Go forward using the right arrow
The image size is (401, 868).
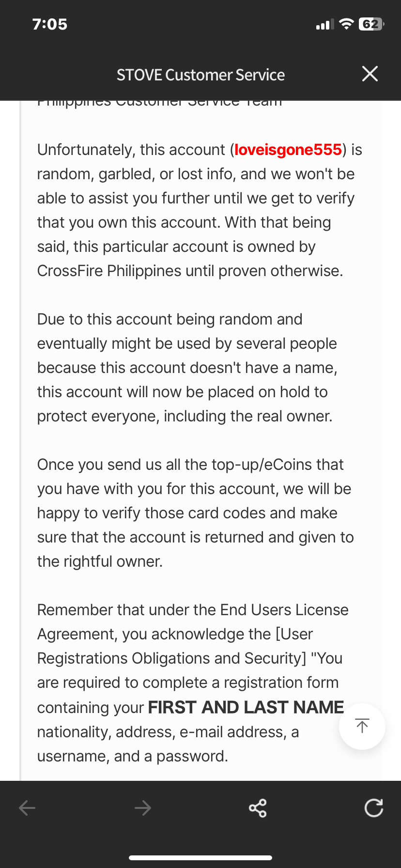143,807
